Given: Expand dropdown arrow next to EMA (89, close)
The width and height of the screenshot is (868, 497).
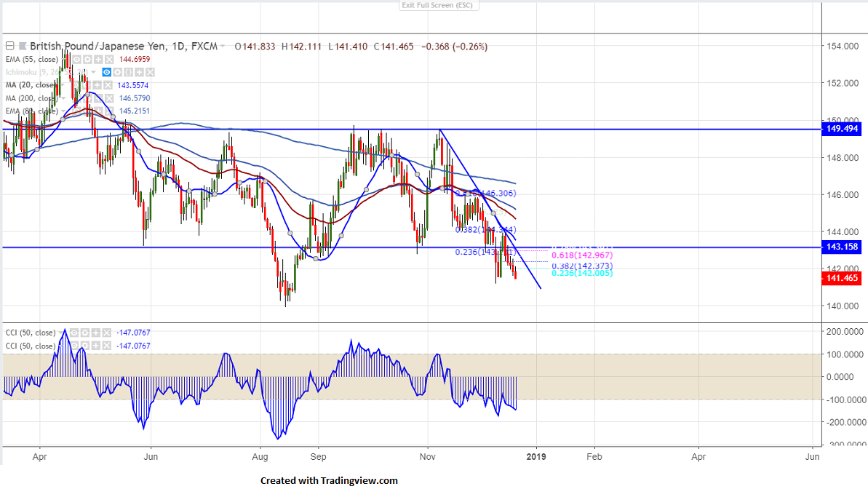Looking at the screenshot, I should click(63, 111).
